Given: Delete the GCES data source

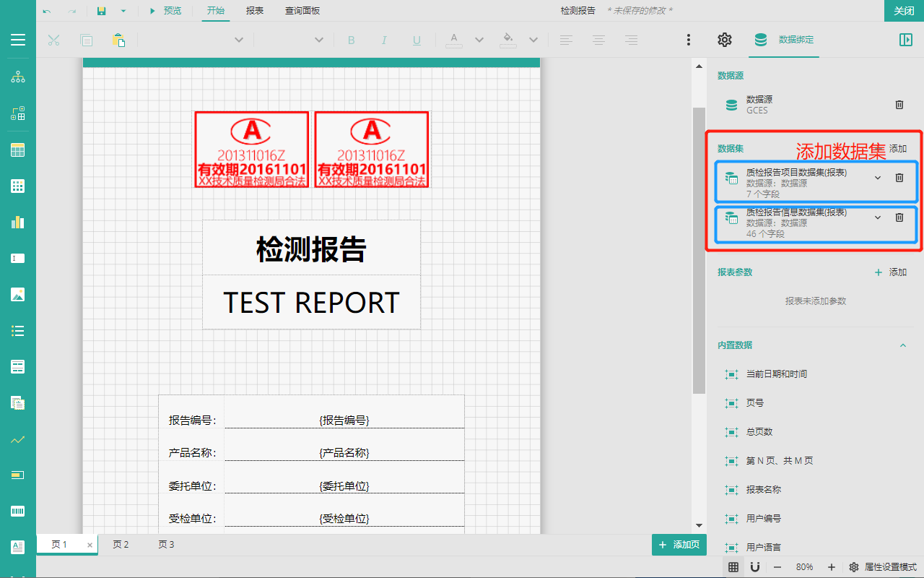Looking at the screenshot, I should [899, 105].
